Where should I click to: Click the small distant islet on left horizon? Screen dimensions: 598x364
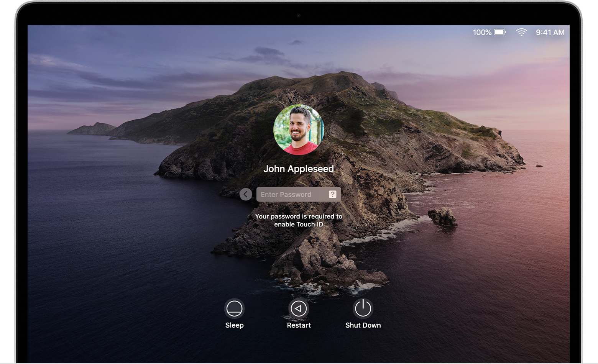(x=92, y=129)
